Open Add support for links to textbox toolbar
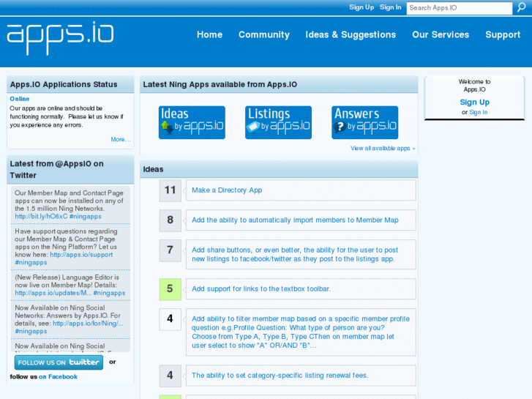Viewport: 532px width, 399px height. pyautogui.click(x=261, y=289)
